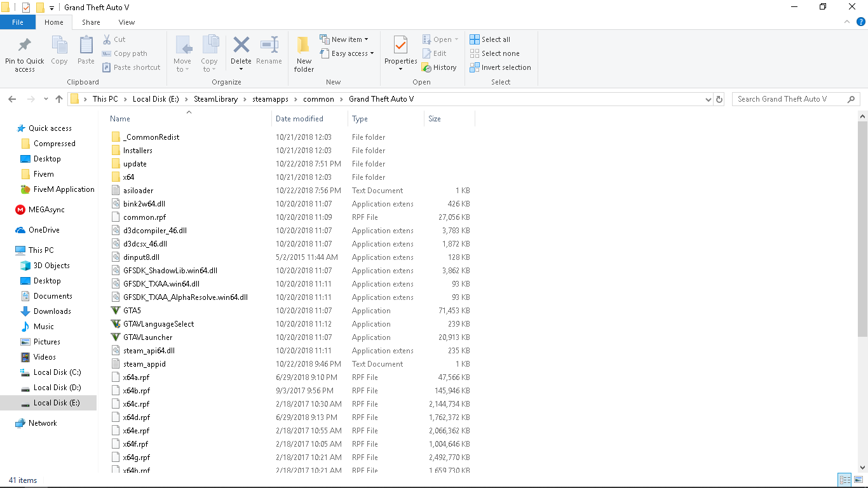868x488 pixels.
Task: Open the View ribbon tab
Action: pos(126,22)
